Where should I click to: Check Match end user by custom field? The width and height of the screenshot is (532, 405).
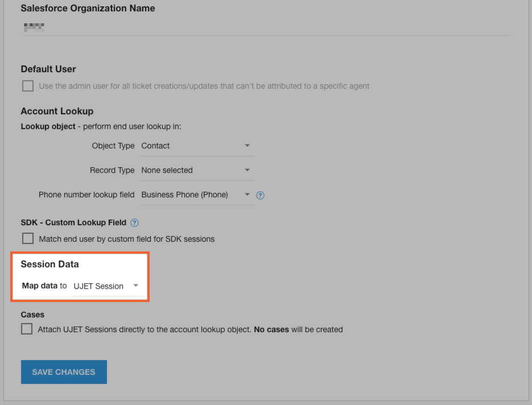28,238
